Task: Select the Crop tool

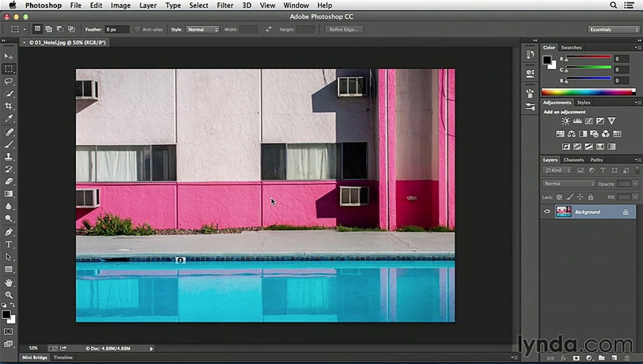Action: coord(9,106)
